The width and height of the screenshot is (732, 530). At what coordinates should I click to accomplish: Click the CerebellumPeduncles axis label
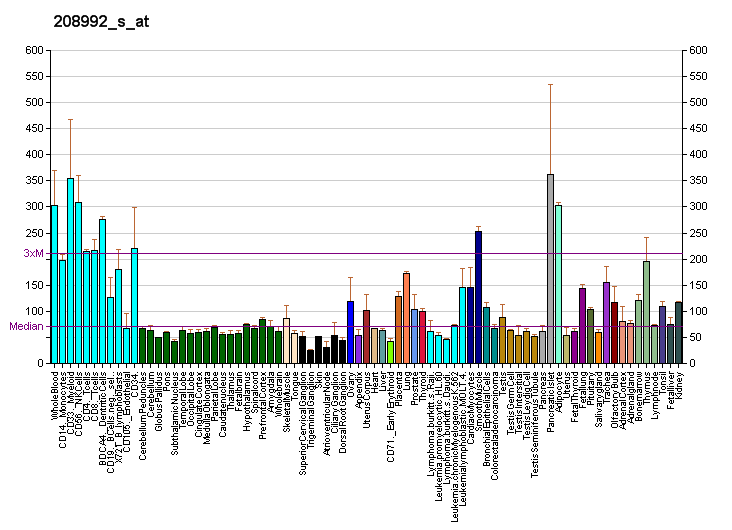pyautogui.click(x=143, y=409)
